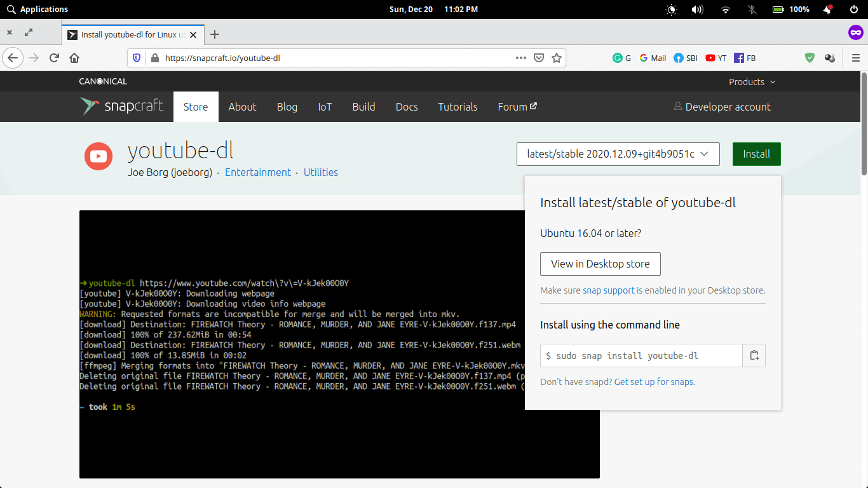Open the Utilities category link
This screenshot has width=868, height=488.
(321, 172)
